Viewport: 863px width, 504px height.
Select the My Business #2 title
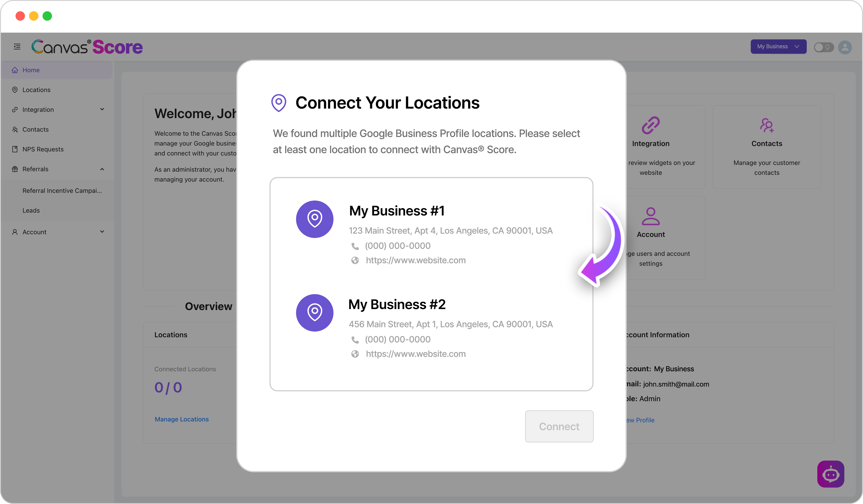[397, 304]
